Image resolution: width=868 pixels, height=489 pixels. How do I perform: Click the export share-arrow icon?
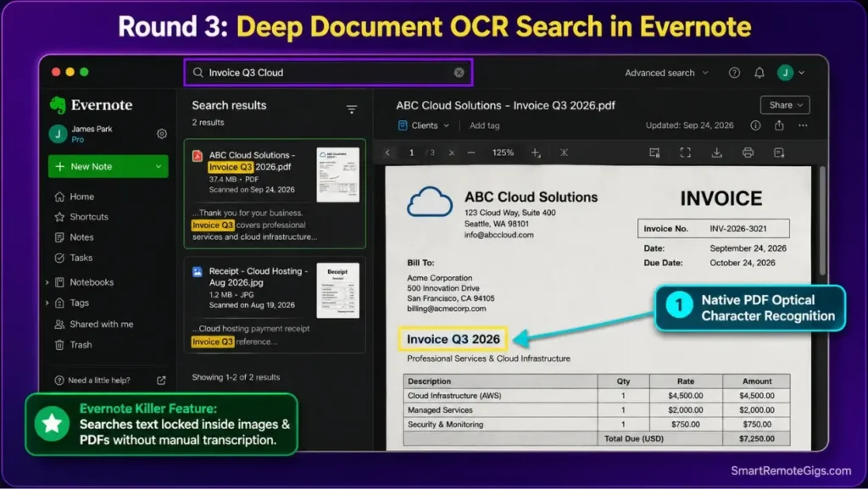pos(780,125)
